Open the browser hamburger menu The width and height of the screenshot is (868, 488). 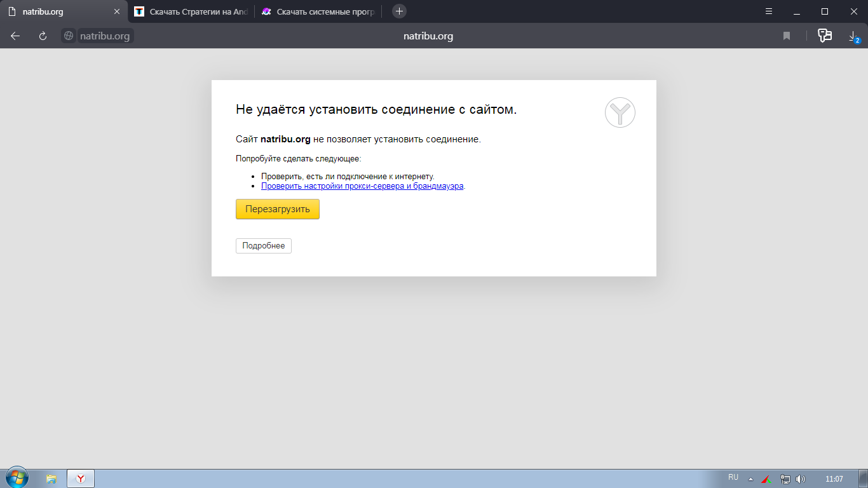point(769,11)
